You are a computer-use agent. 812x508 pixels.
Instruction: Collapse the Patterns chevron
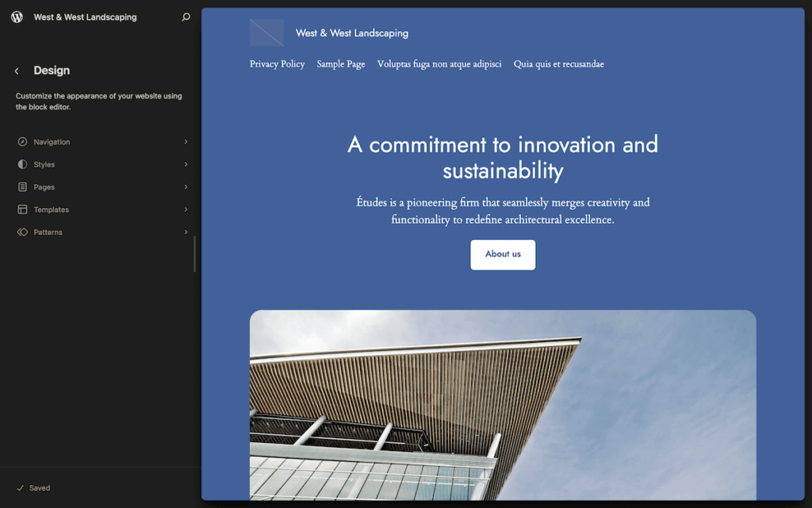click(186, 232)
